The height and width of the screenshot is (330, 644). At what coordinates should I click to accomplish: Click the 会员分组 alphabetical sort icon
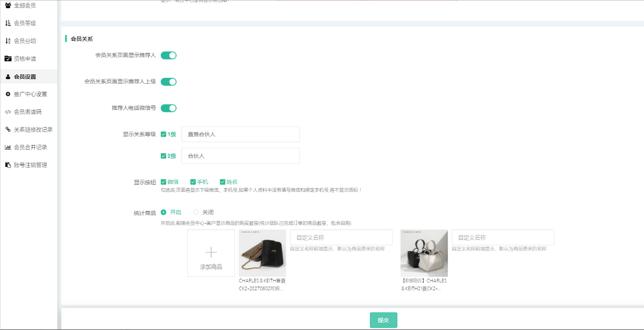pos(8,41)
